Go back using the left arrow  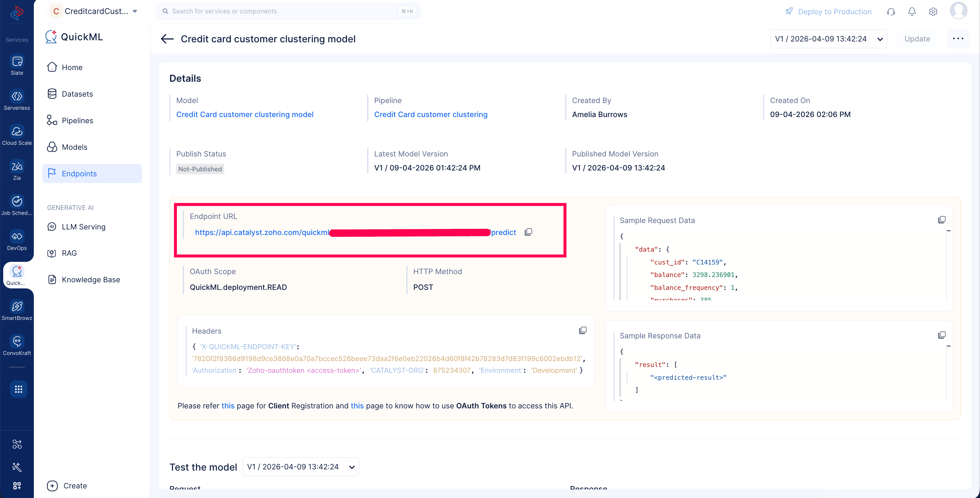[x=167, y=39]
